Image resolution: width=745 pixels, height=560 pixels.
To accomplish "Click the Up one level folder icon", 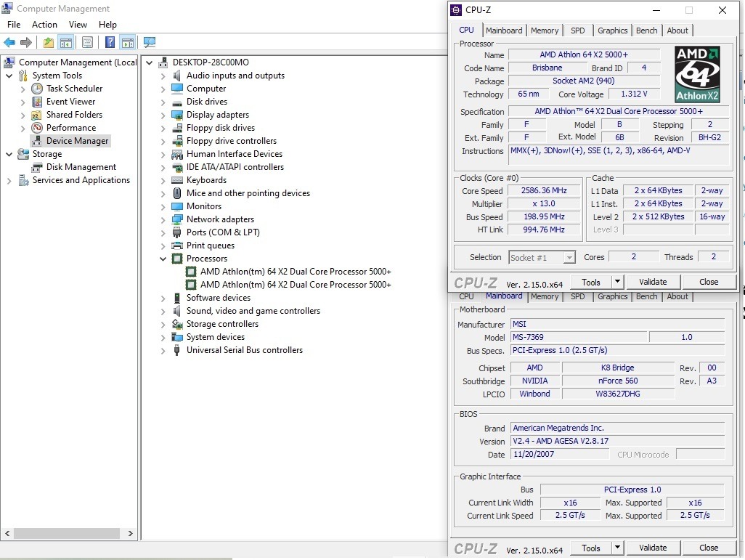I will (x=49, y=42).
